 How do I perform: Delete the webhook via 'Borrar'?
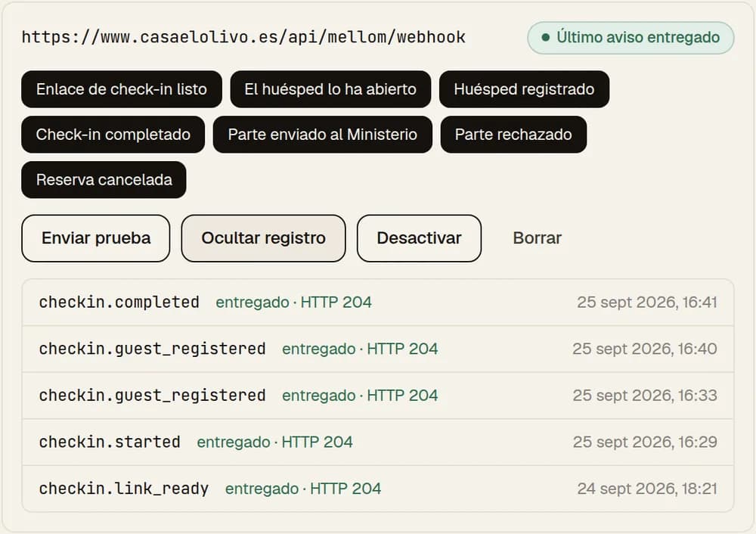[x=537, y=238]
